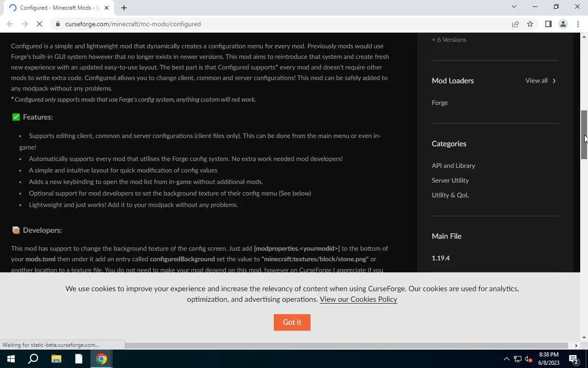
Task: Open Windows Start menu
Action: (x=11, y=359)
